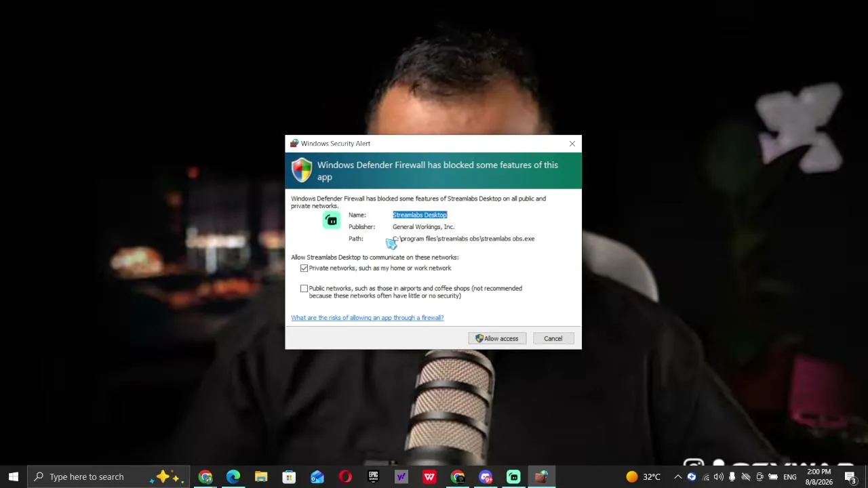
Task: Switch to Discord from the taskbar
Action: click(486, 477)
